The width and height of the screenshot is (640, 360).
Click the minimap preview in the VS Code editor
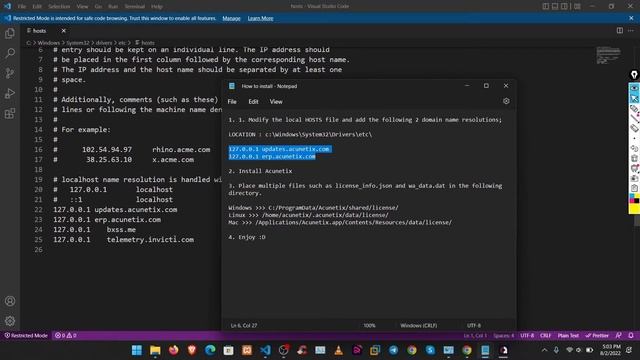point(608,55)
